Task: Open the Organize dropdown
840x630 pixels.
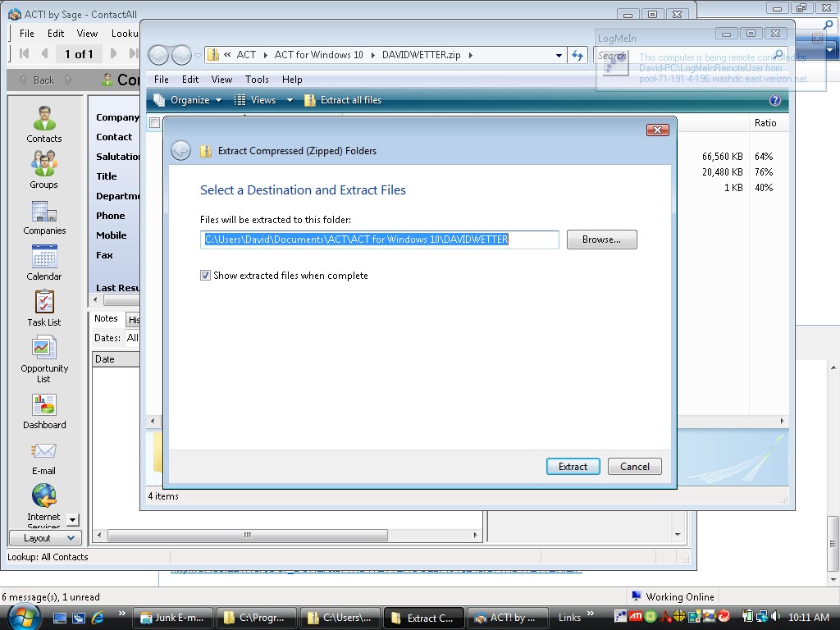Action: 188,100
